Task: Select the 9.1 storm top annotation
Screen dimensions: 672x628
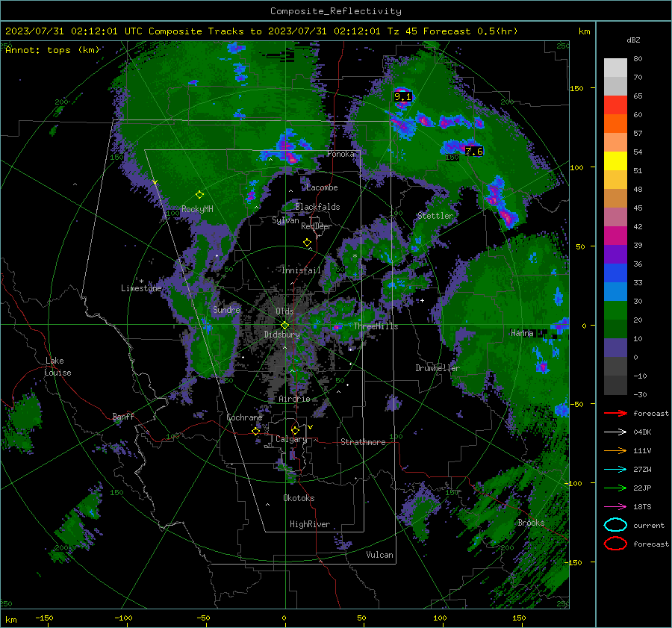Action: click(x=403, y=97)
